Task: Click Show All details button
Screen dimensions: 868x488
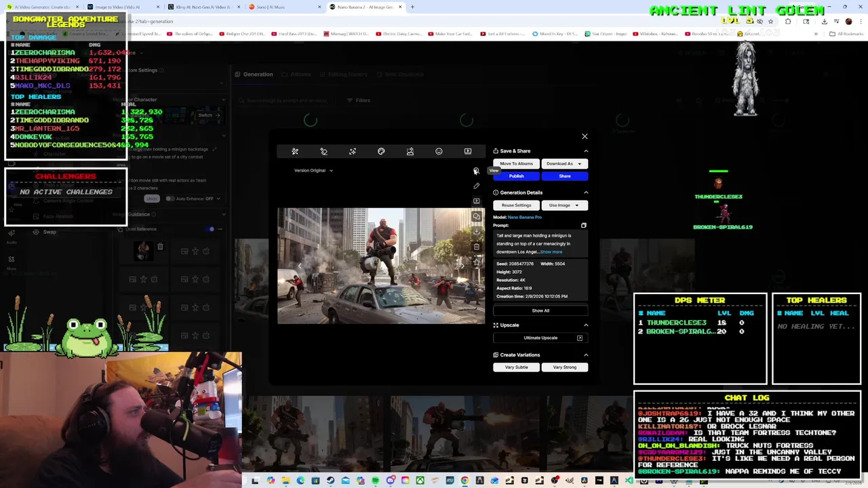Action: [x=540, y=310]
